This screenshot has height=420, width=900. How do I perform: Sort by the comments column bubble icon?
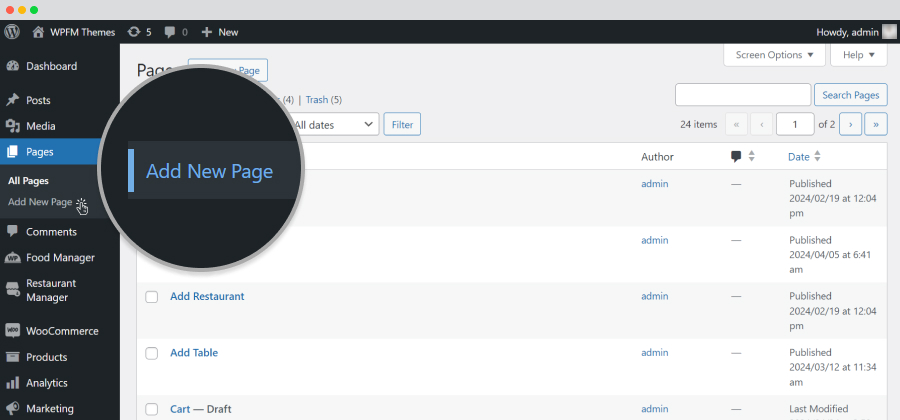[736, 157]
